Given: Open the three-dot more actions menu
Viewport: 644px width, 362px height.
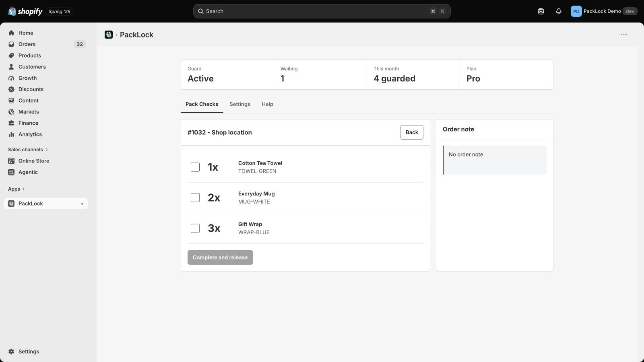Looking at the screenshot, I should (624, 35).
